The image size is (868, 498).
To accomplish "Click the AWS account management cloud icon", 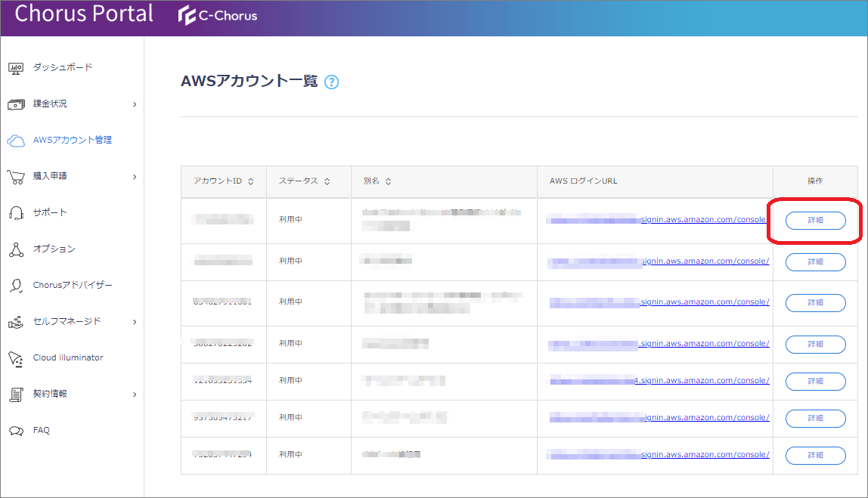I will pyautogui.click(x=16, y=141).
